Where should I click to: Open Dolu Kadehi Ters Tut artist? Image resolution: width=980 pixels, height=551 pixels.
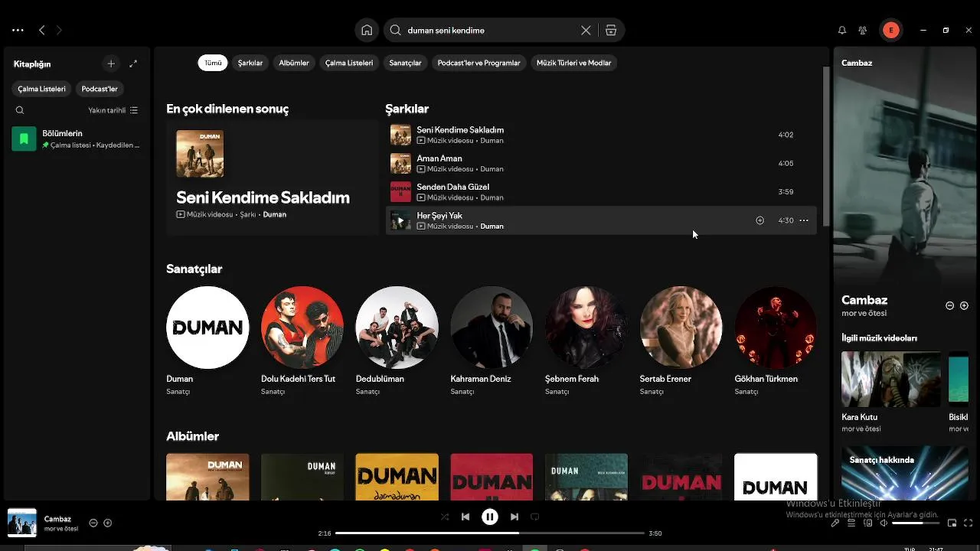(302, 328)
